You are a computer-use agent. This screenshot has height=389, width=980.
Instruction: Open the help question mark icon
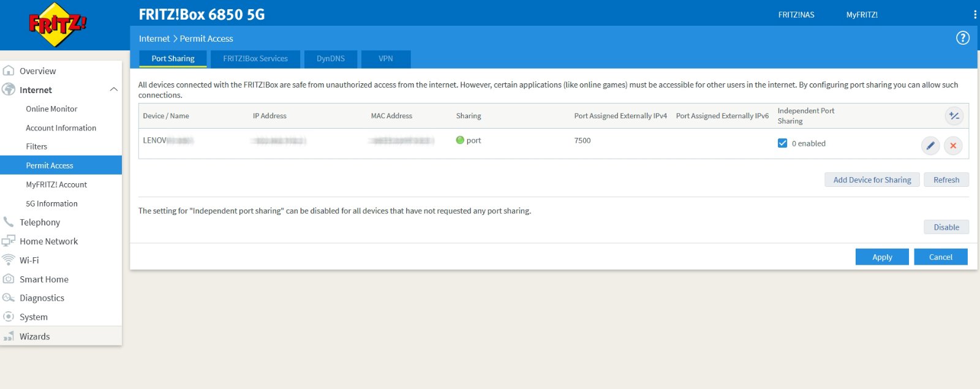coord(963,38)
